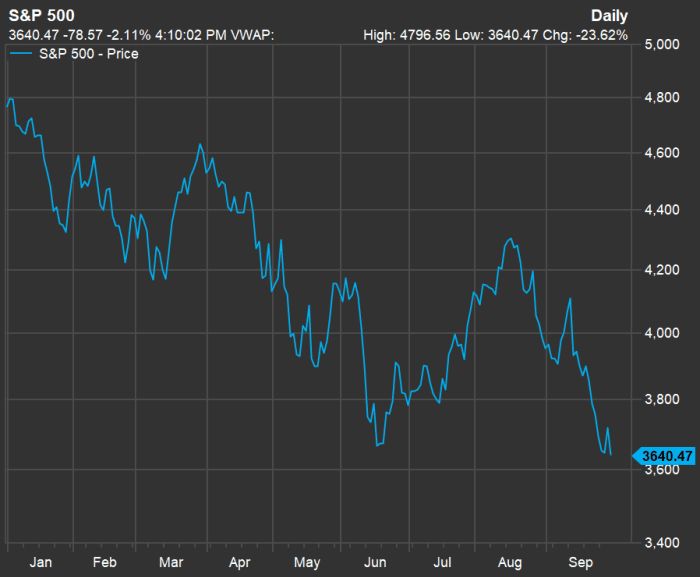Click the -2.11% daily change text
This screenshot has height=577, width=700.
tap(129, 35)
